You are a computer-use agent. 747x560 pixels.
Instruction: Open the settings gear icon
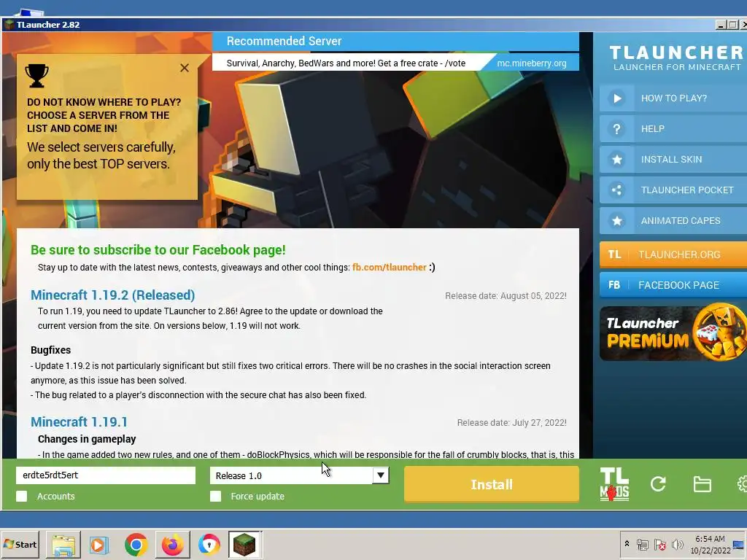742,484
